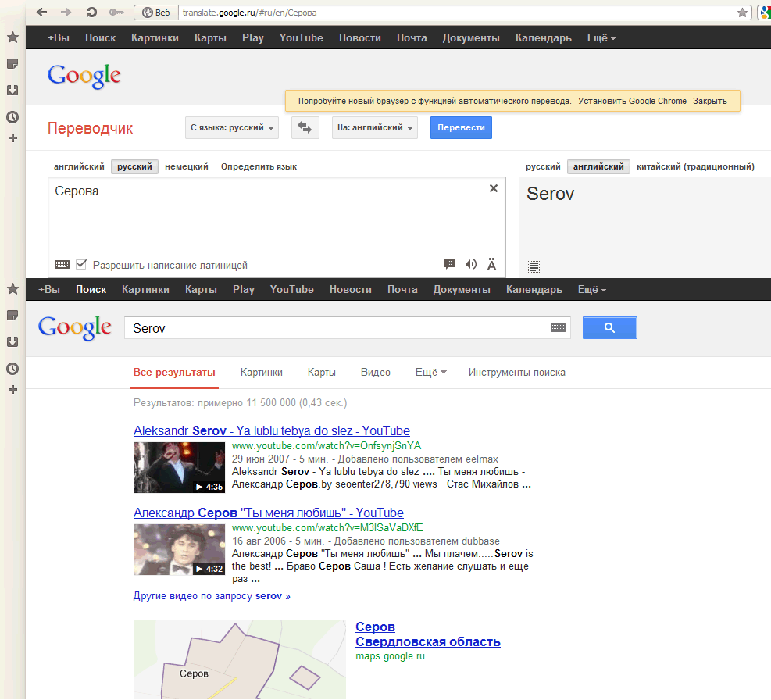Reload the page with the refresh icon
771x700 pixels.
[x=91, y=12]
